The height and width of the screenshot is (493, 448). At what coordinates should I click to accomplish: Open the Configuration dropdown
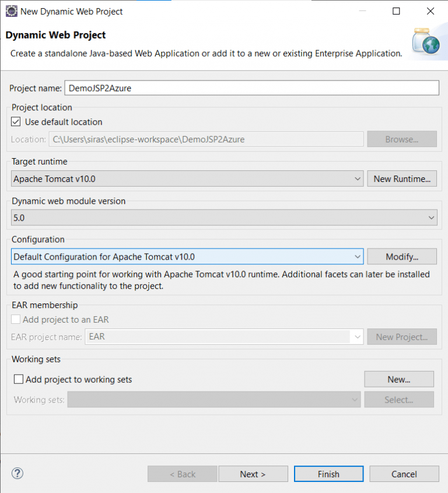pyautogui.click(x=358, y=256)
